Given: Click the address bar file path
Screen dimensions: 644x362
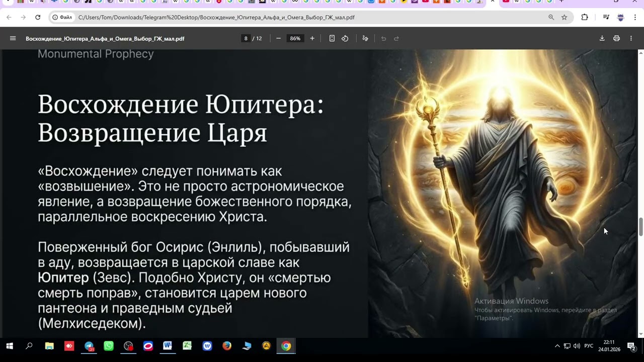Looking at the screenshot, I should (216, 17).
